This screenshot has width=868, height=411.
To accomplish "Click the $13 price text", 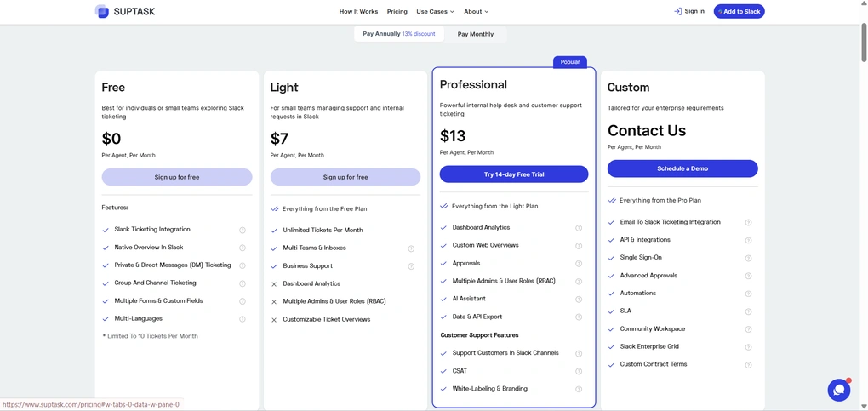I will [x=453, y=135].
